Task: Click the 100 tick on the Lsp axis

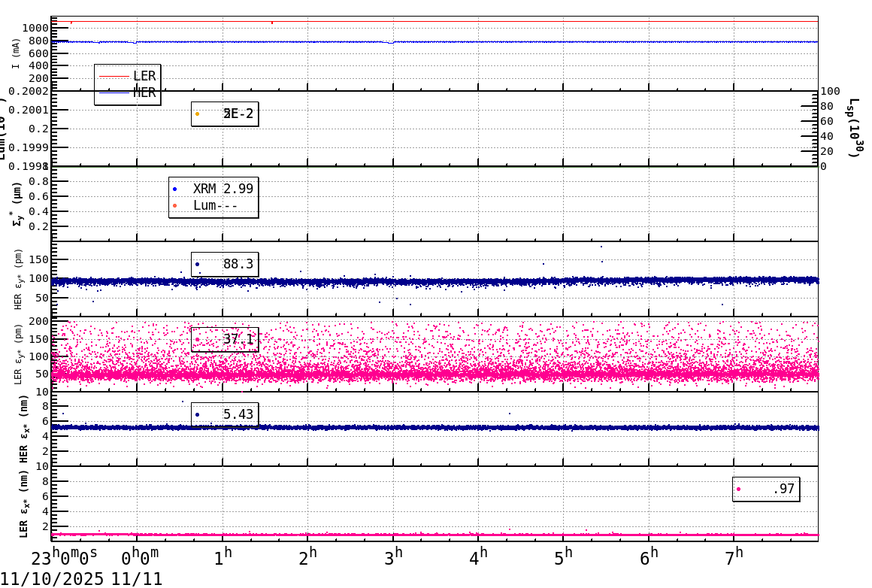Action: tap(830, 91)
